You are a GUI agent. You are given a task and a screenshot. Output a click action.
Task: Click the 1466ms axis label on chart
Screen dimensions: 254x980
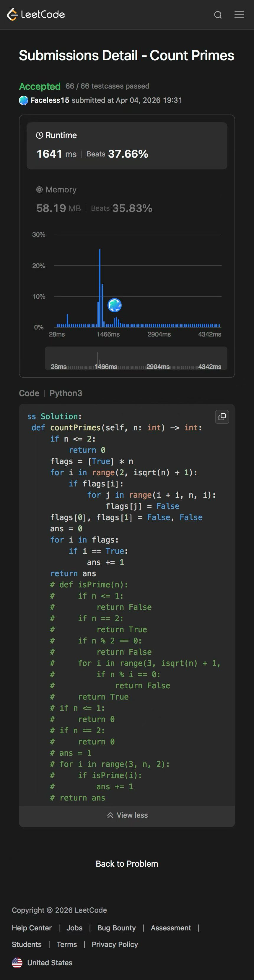(108, 334)
